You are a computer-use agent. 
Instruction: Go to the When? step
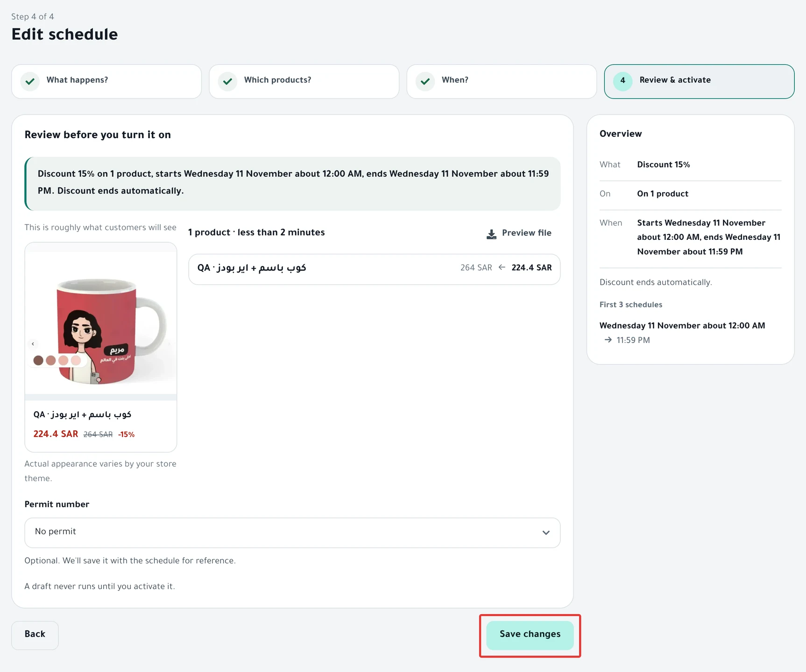[x=502, y=82]
